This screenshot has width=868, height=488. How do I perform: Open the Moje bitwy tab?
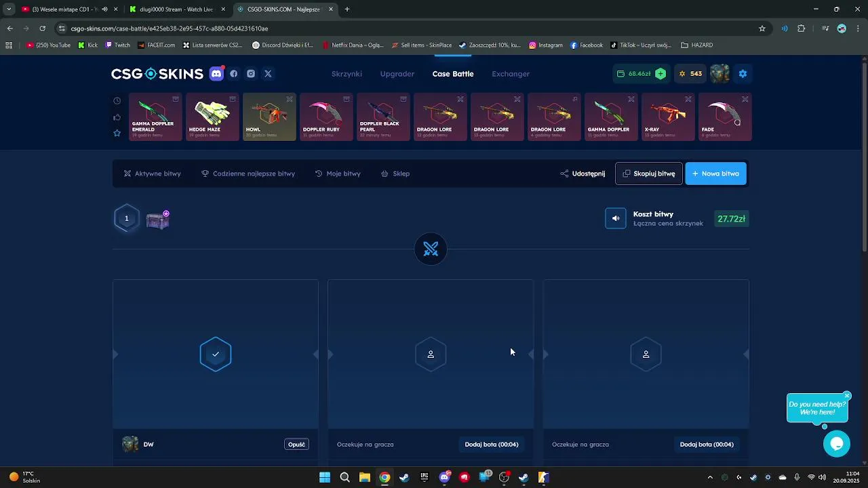coord(338,174)
